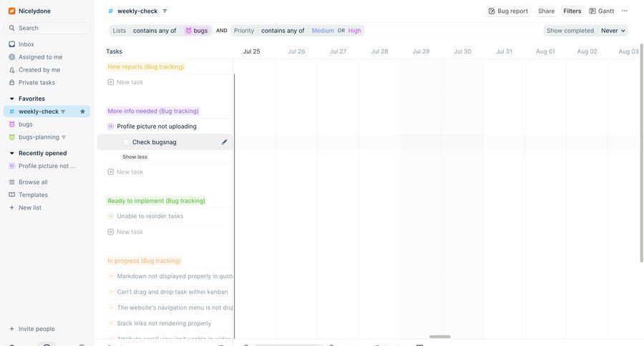Click the Search field in sidebar
Image resolution: width=644 pixels, height=346 pixels.
pos(49,28)
